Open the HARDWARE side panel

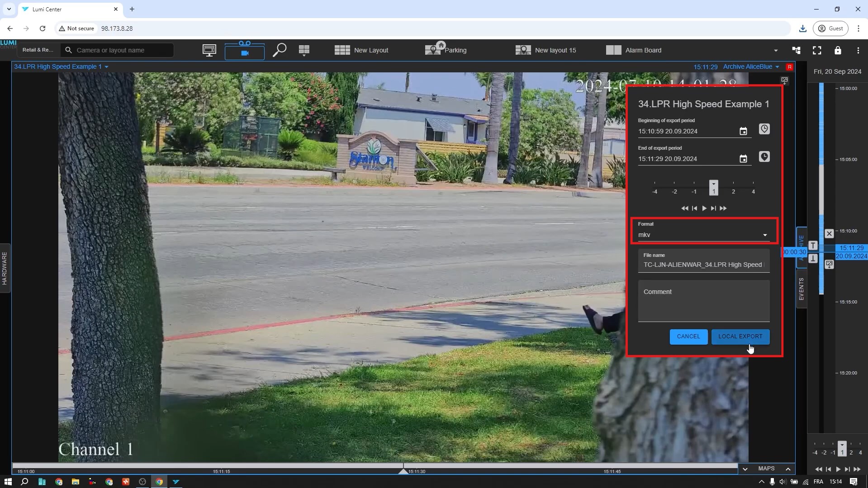pos(5,268)
